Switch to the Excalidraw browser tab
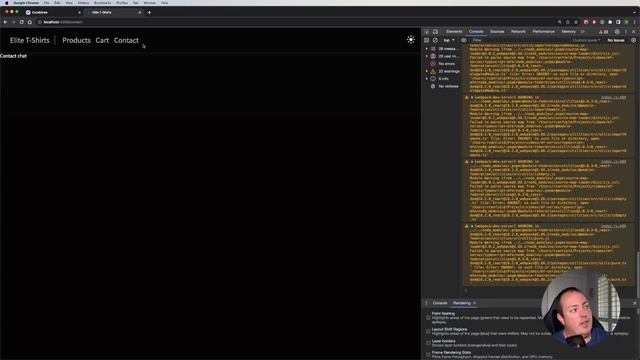The width and height of the screenshot is (640, 360). [x=53, y=12]
